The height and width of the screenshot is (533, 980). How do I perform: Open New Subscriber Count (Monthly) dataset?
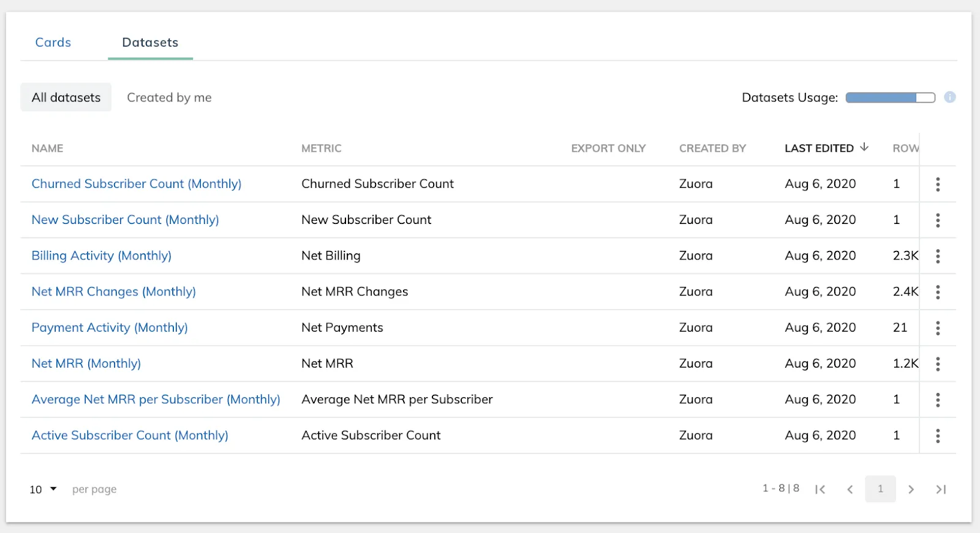tap(126, 220)
